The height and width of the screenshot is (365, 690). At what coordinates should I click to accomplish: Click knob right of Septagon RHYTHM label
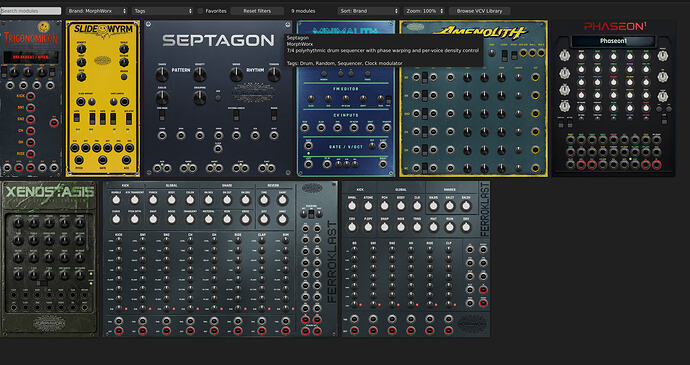pyautogui.click(x=274, y=75)
